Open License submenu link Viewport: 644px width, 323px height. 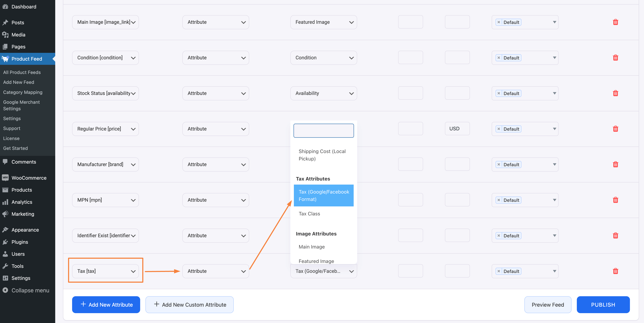[11, 138]
